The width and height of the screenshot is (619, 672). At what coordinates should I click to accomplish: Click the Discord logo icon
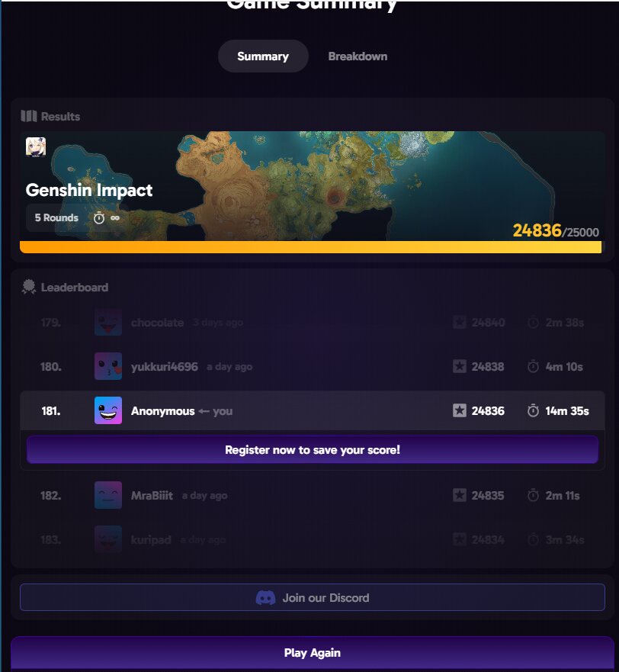265,597
